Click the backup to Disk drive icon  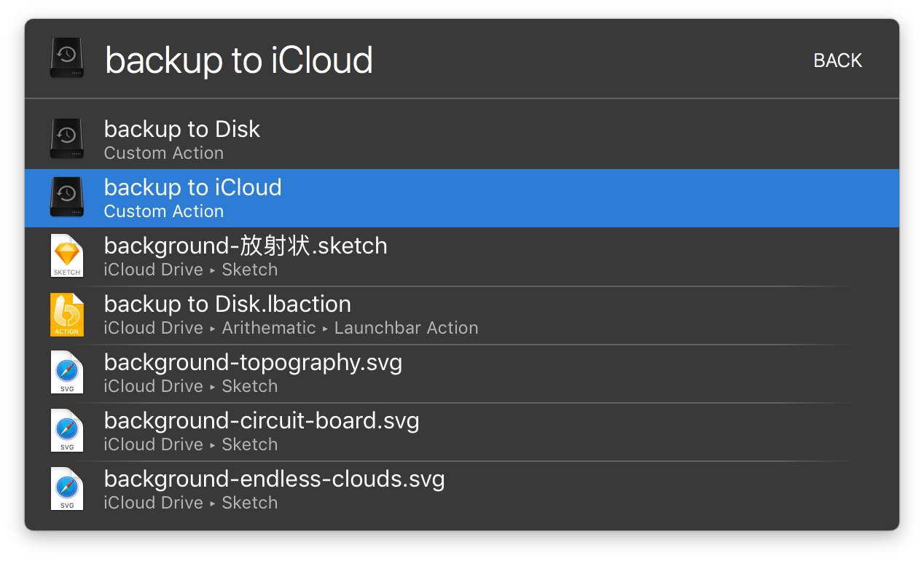coord(66,139)
